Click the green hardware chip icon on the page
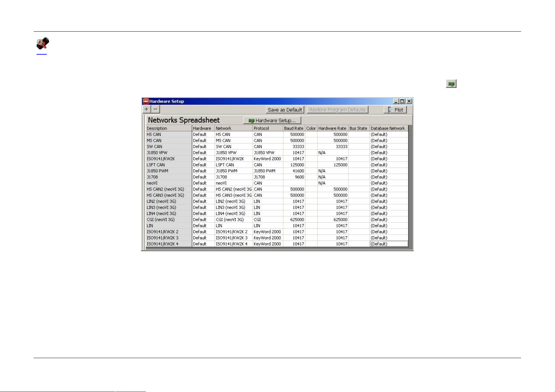Screen dimensions: 555x392 click(451, 84)
